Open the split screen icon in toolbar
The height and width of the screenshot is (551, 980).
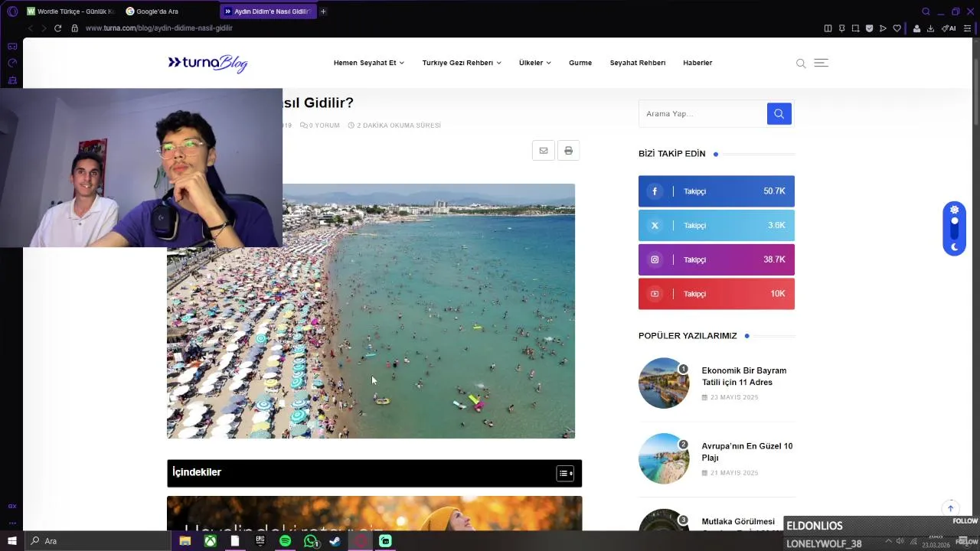point(828,28)
